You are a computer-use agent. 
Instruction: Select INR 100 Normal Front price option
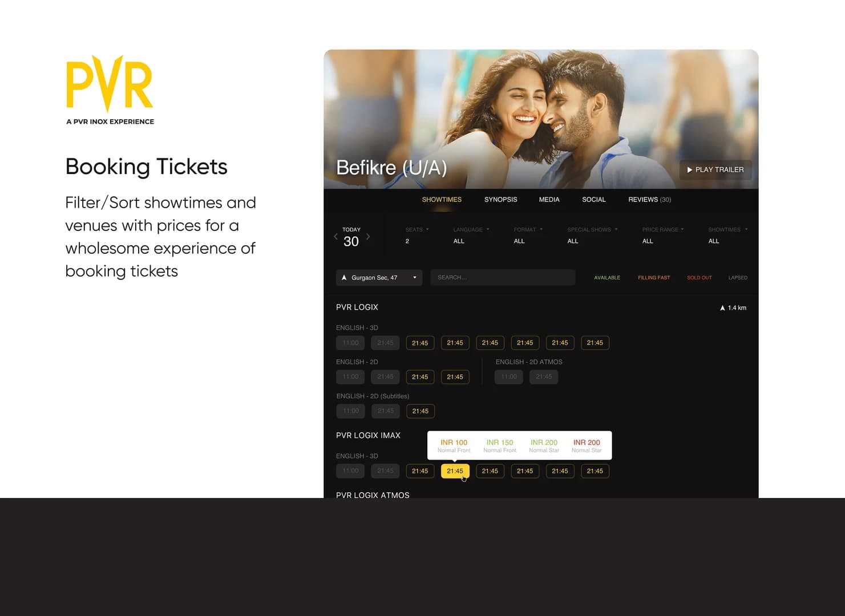(454, 445)
